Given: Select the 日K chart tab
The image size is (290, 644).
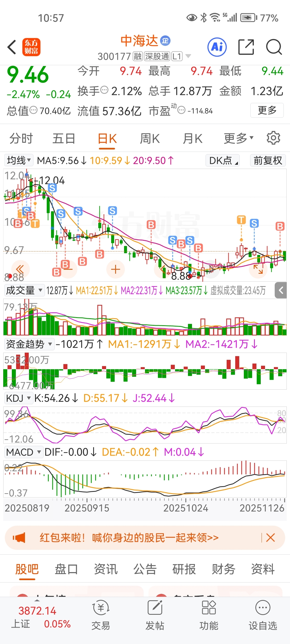Looking at the screenshot, I should click(107, 139).
